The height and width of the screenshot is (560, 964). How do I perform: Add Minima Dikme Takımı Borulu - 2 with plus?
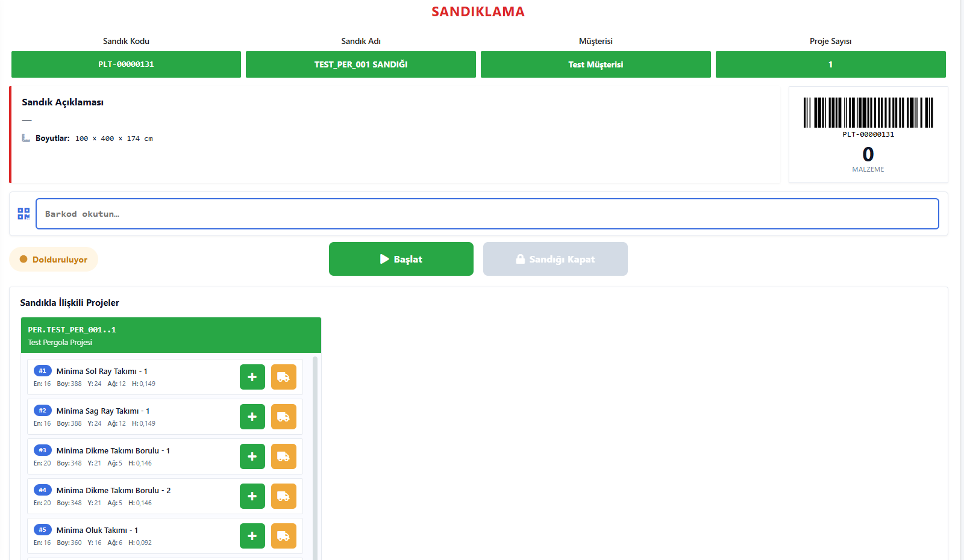click(x=252, y=496)
